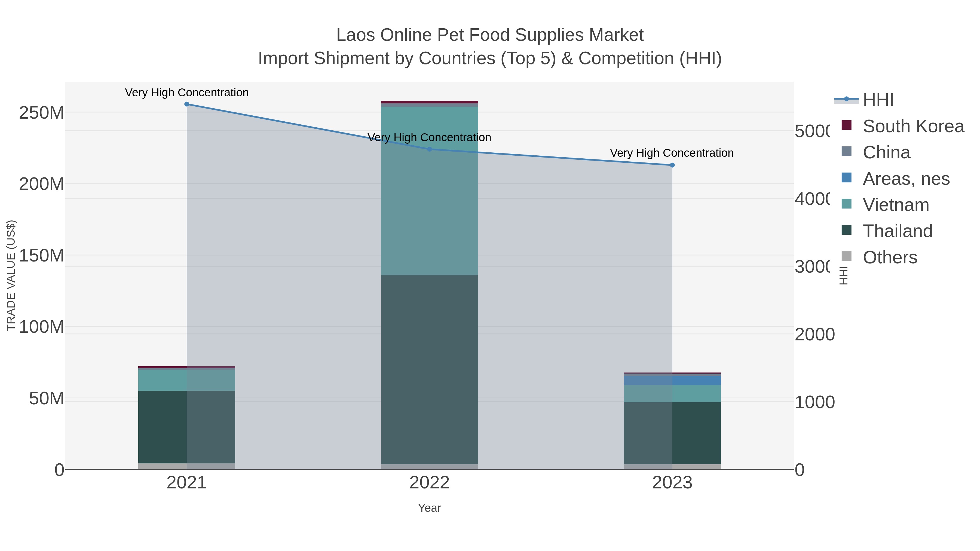Viewport: 980px width, 551px height.
Task: Click the 150M y-axis tick label
Action: [x=41, y=256]
